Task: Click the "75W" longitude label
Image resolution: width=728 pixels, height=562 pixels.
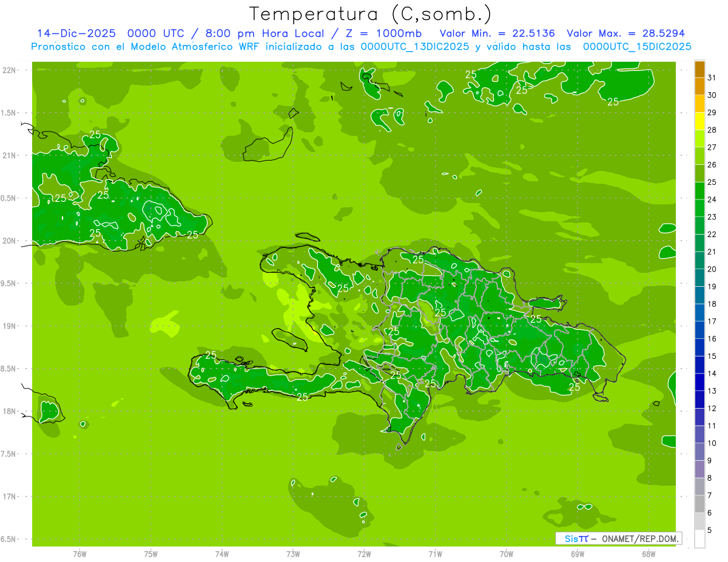Action: coord(151,554)
